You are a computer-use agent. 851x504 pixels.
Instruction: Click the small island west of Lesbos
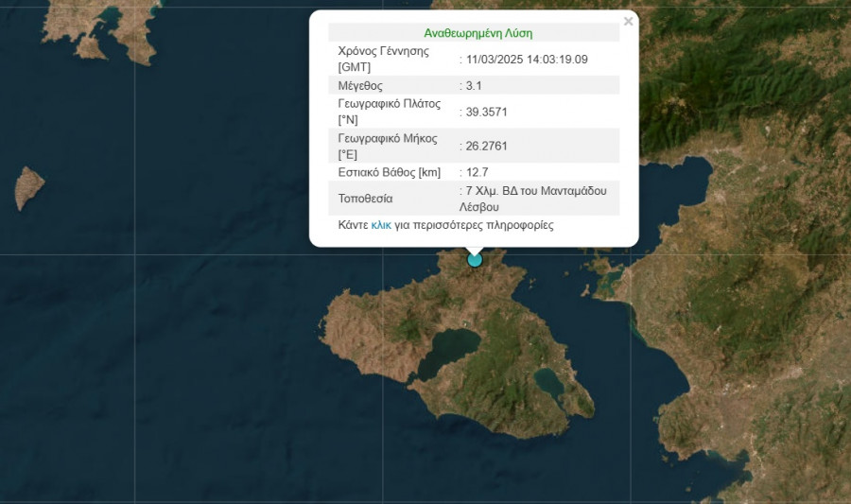point(28,188)
